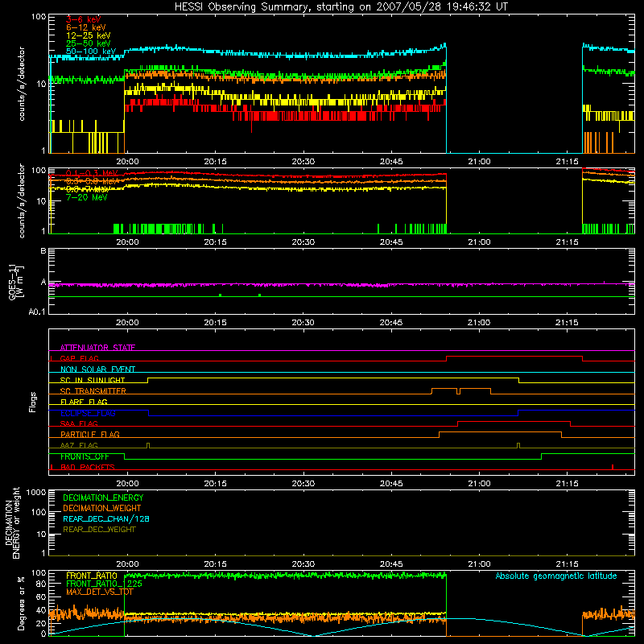Select the REAR_DEC_CHAN/128 legend label
Viewport: 644px width, 644px height.
point(106,519)
